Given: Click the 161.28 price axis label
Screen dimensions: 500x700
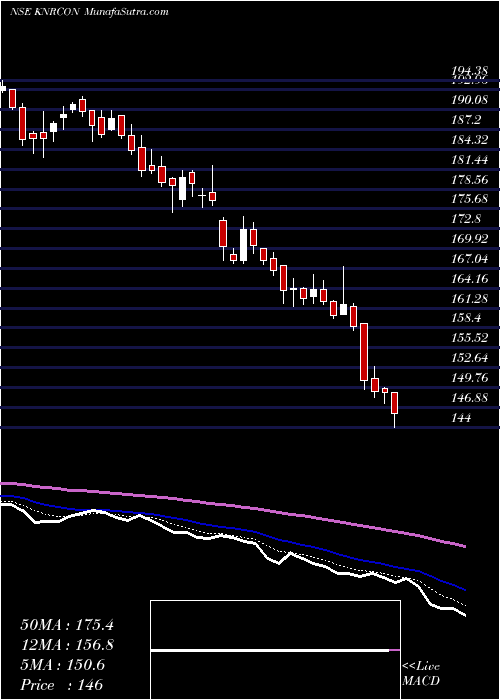Looking at the screenshot, I should click(x=469, y=299).
